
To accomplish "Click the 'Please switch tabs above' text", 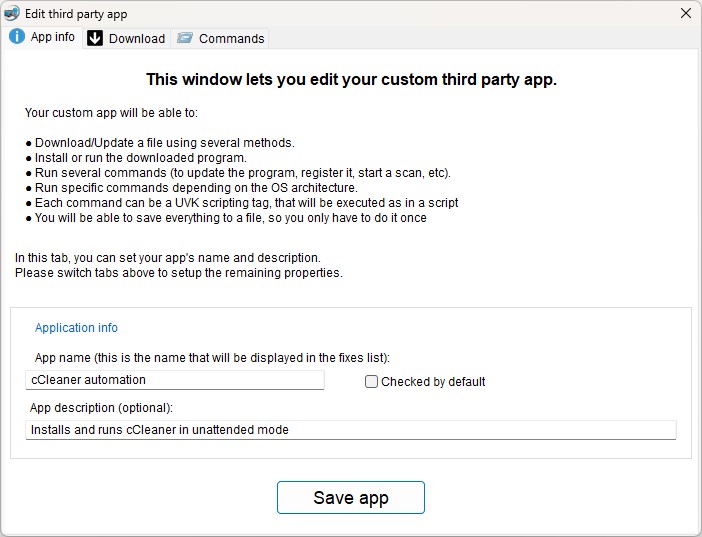I will pyautogui.click(x=179, y=273).
